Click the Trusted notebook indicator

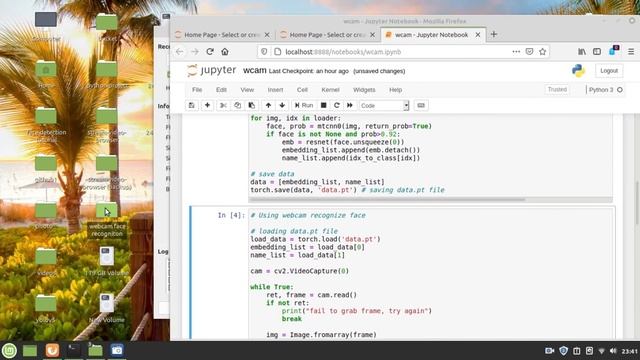(557, 89)
